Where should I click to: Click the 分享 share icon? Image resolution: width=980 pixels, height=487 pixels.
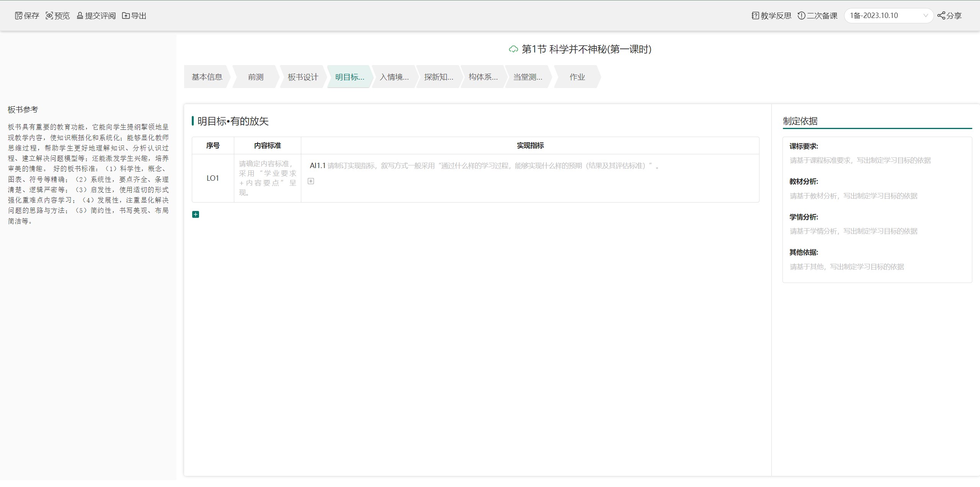pyautogui.click(x=941, y=16)
